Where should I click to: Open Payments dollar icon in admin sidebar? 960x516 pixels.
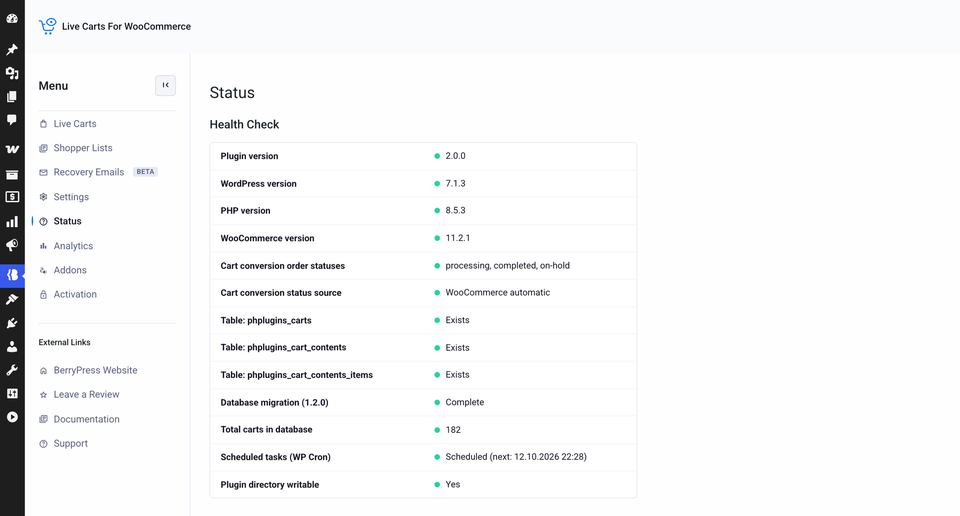[x=12, y=197]
